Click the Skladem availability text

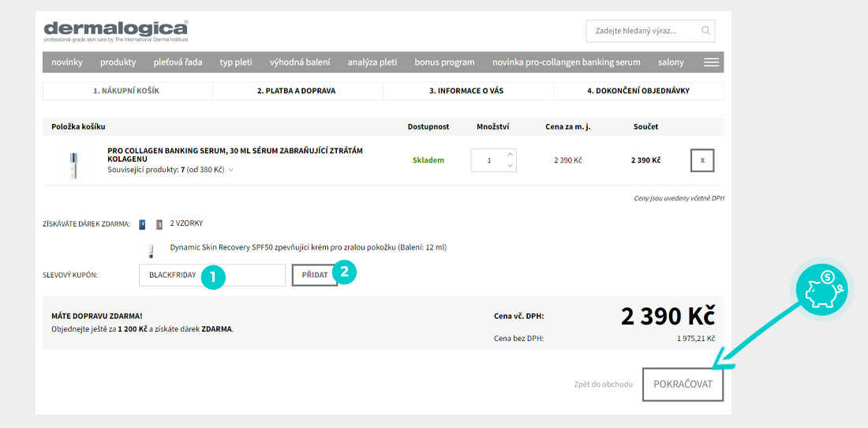[x=428, y=160]
